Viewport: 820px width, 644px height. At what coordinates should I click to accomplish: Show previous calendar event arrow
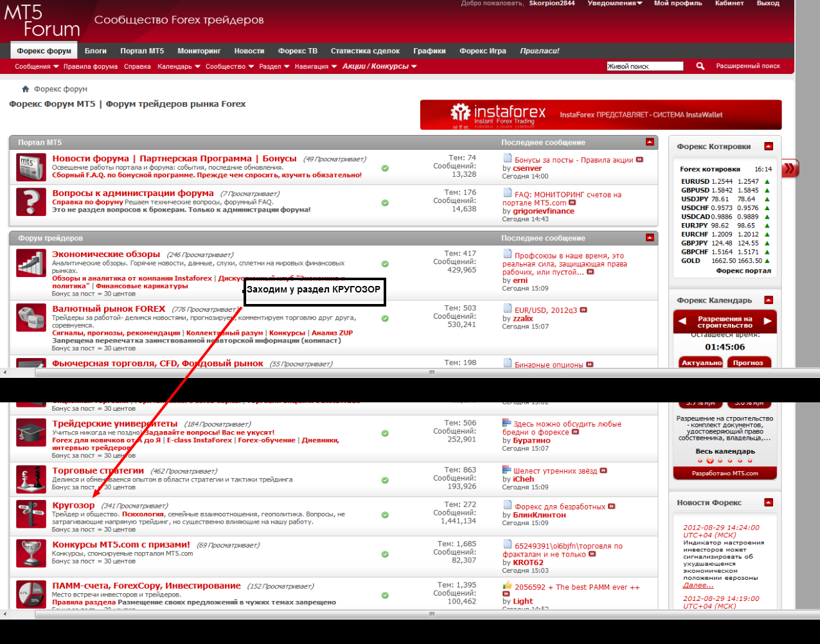(682, 321)
